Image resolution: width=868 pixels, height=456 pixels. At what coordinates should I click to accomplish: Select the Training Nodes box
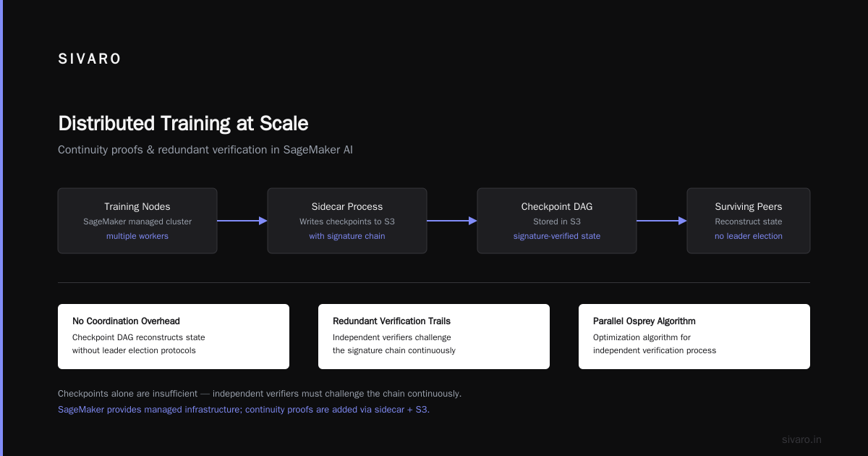[x=137, y=221]
